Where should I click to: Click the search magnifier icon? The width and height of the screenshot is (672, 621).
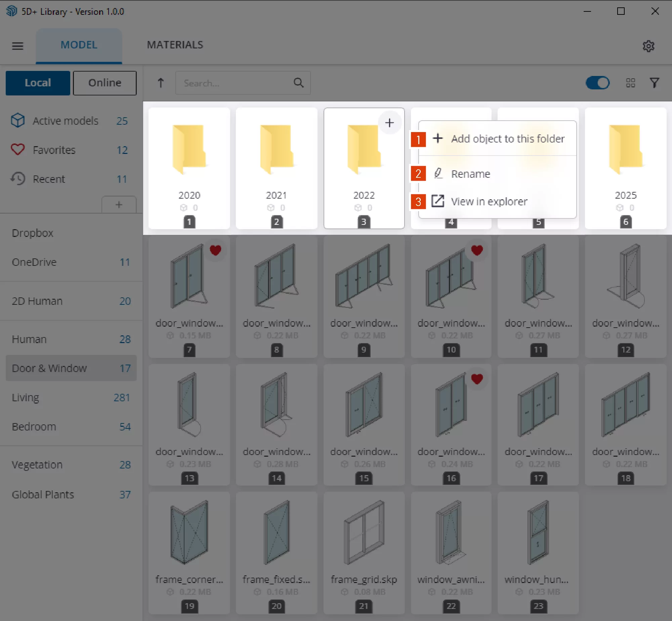[299, 83]
